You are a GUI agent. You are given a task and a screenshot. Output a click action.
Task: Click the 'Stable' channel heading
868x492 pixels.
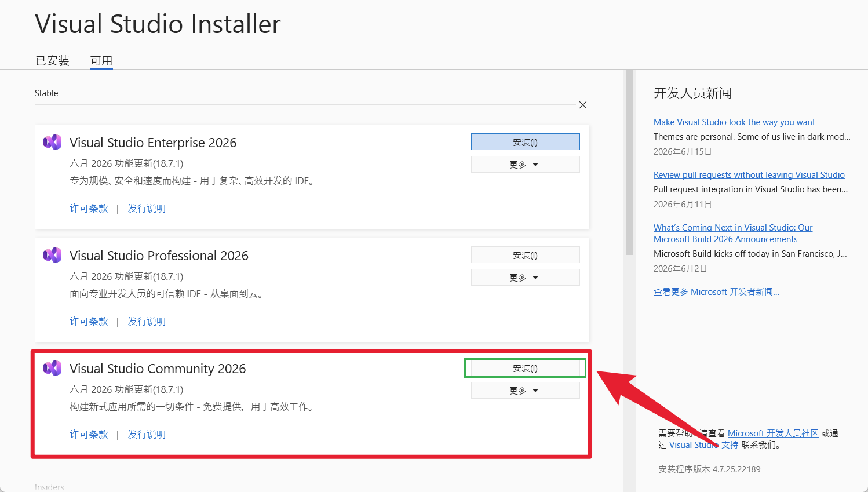(x=46, y=93)
